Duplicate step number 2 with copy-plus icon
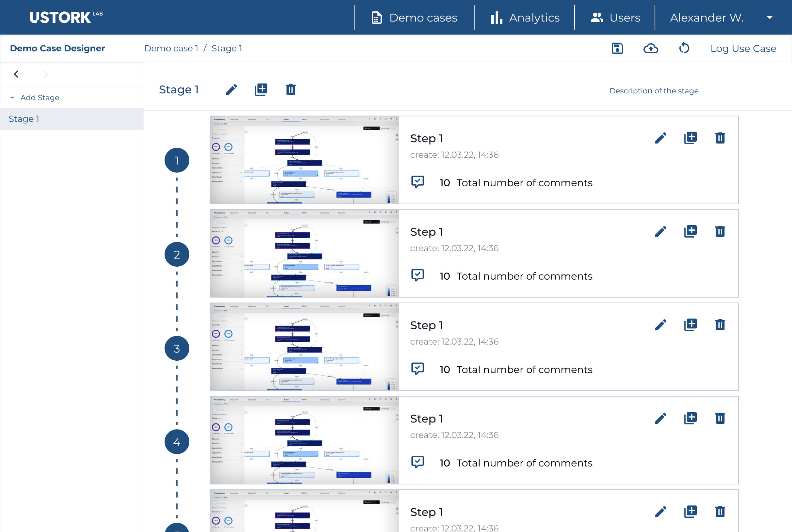This screenshot has height=532, width=792. (x=690, y=232)
